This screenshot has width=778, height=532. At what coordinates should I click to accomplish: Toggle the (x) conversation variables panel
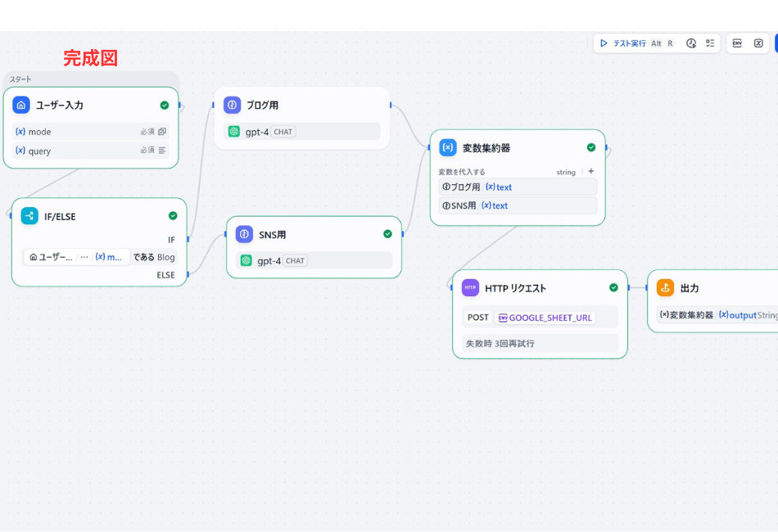point(758,43)
